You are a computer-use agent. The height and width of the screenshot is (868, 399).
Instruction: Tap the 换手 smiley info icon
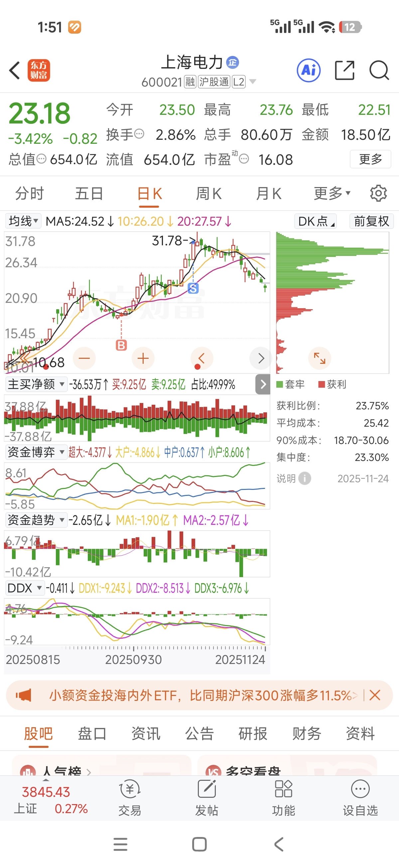pos(139,134)
